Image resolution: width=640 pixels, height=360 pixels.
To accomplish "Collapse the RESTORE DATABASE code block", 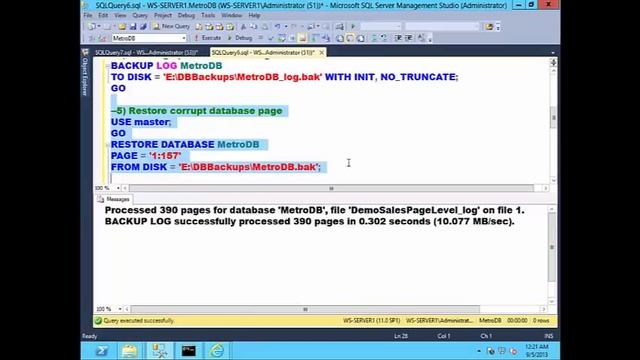I will (107, 144).
